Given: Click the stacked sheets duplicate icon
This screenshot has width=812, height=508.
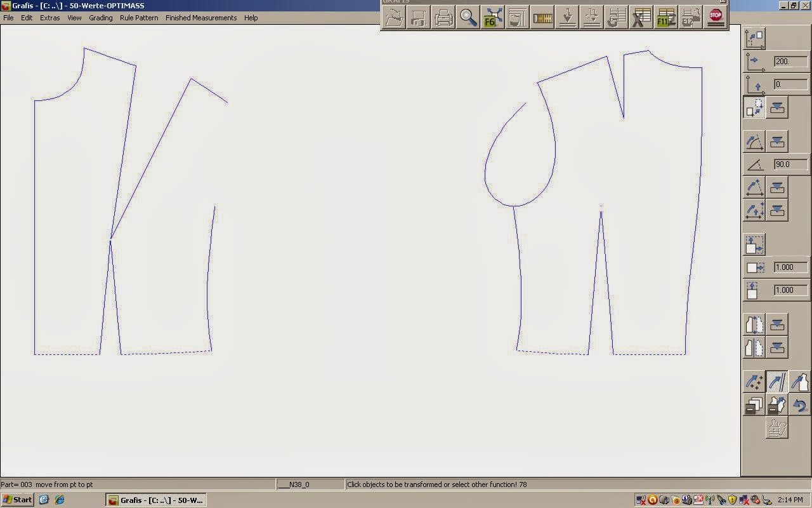Looking at the screenshot, I should (x=754, y=404).
